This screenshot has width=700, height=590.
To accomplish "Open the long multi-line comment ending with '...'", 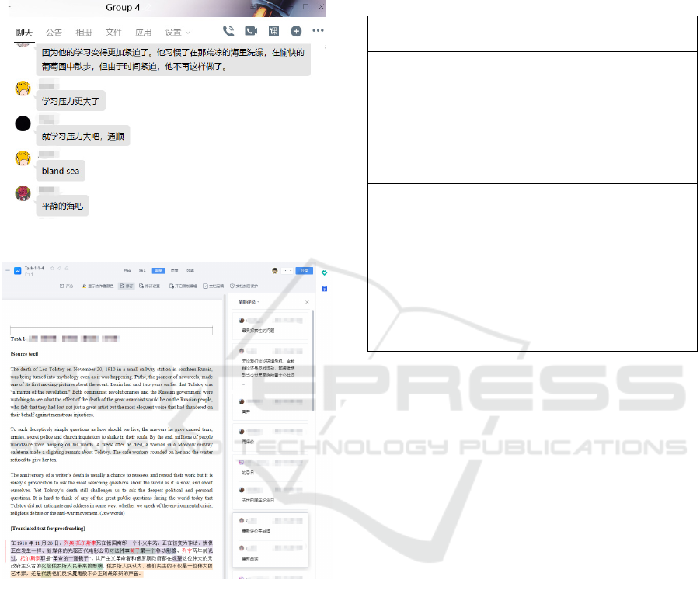I will pos(270,366).
